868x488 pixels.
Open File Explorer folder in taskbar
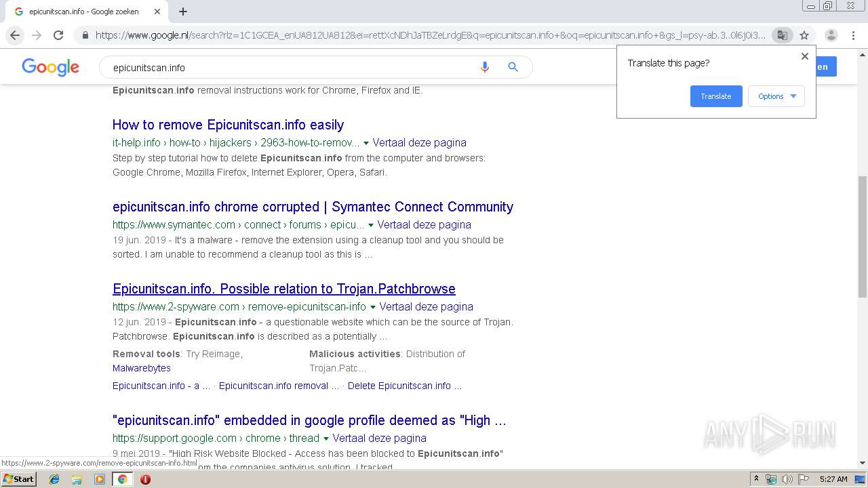coord(77,479)
